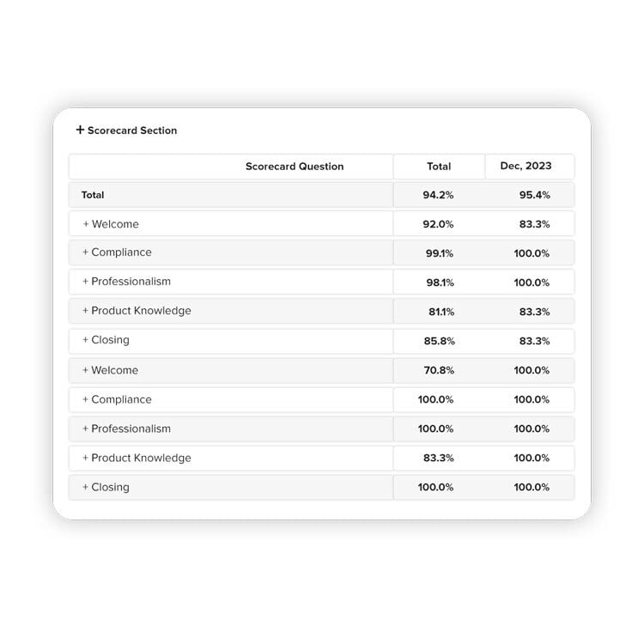The width and height of the screenshot is (644, 644).
Task: Expand the Scorecard Section plus icon
Action: 80,130
